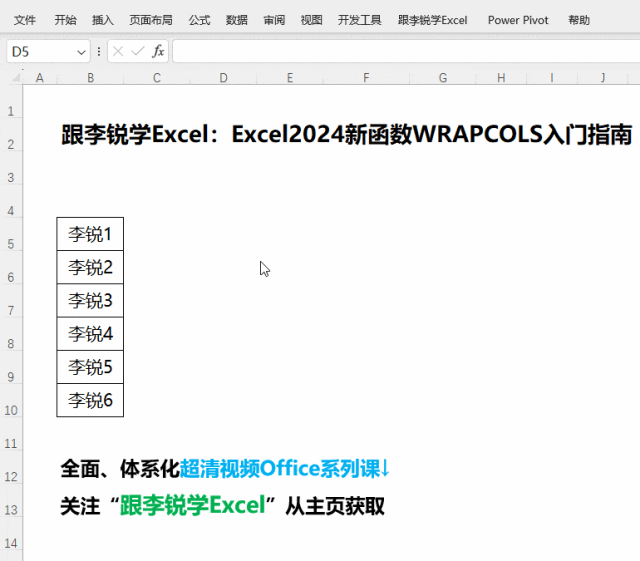Click the formula bar input field
Viewport: 640px width, 561px height.
pos(406,51)
